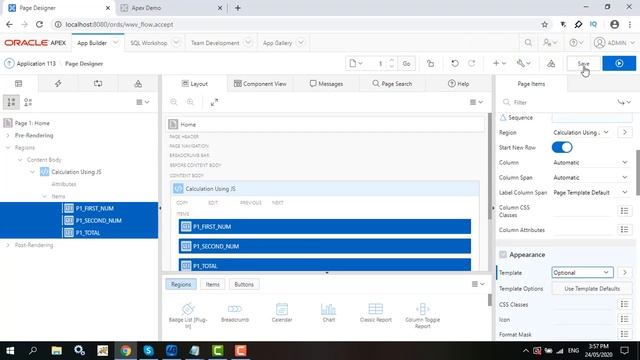Screen dimensions: 640x360
Task: Click the Application 113 breadcrumb link
Action: pos(36,64)
